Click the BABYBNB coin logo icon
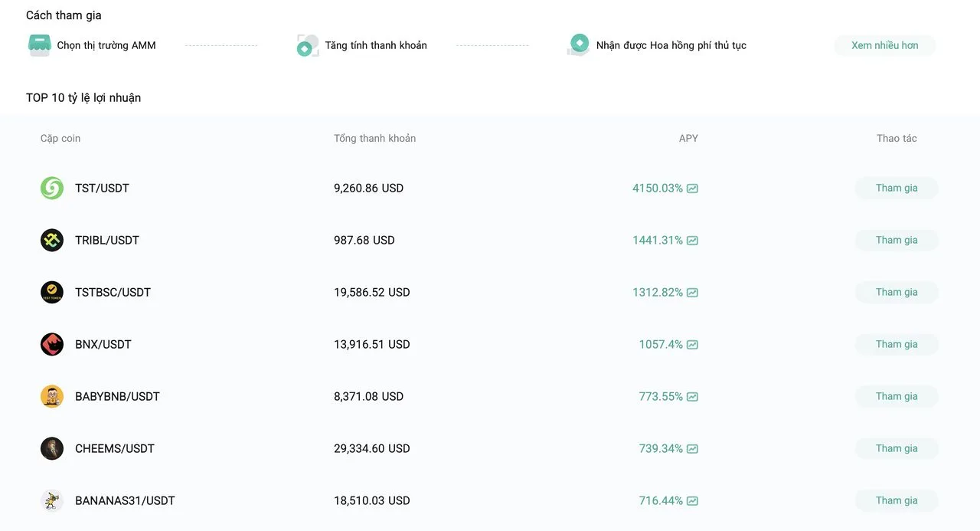Viewport: 980px width, 531px height. pyautogui.click(x=52, y=396)
